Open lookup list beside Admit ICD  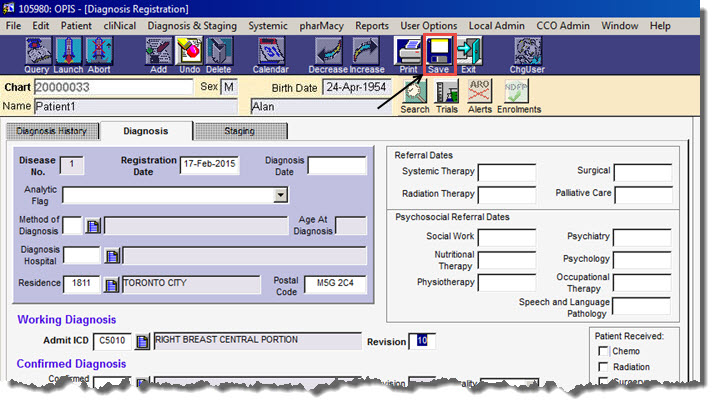pyautogui.click(x=143, y=342)
